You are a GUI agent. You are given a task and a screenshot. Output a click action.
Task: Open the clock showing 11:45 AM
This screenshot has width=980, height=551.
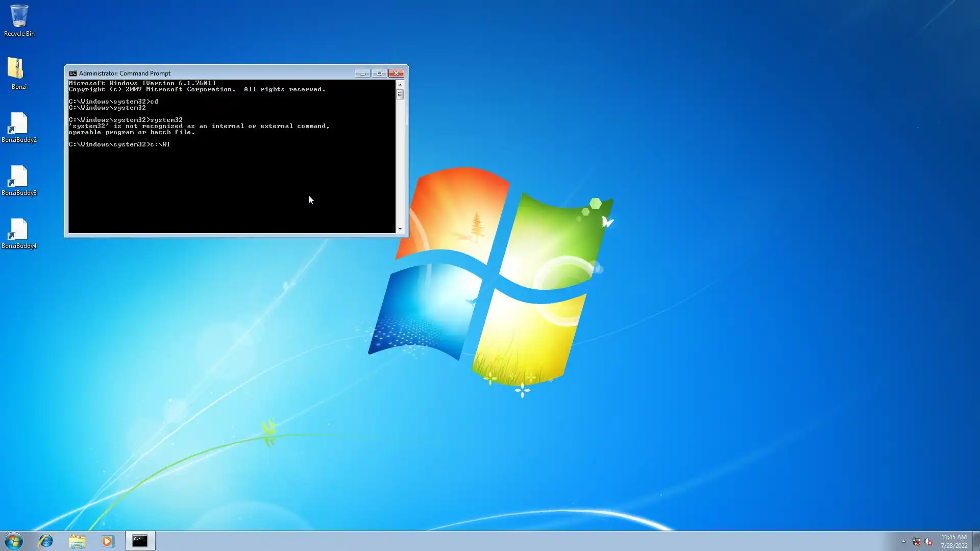953,541
